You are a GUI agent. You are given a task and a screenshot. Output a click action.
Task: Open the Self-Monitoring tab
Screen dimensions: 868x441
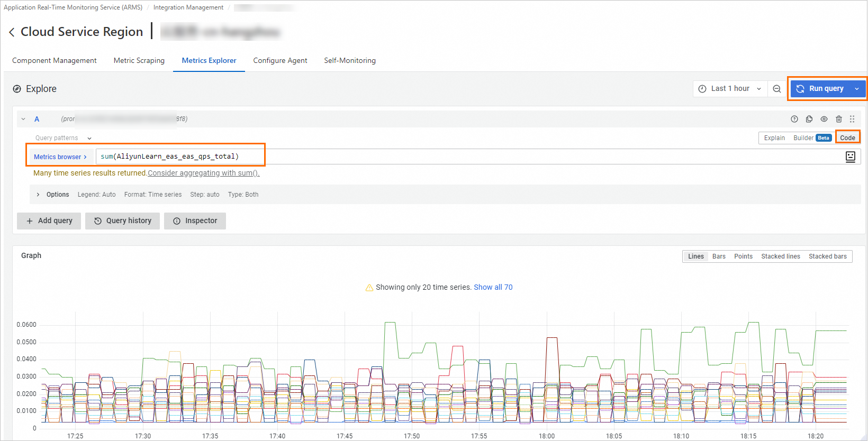350,61
